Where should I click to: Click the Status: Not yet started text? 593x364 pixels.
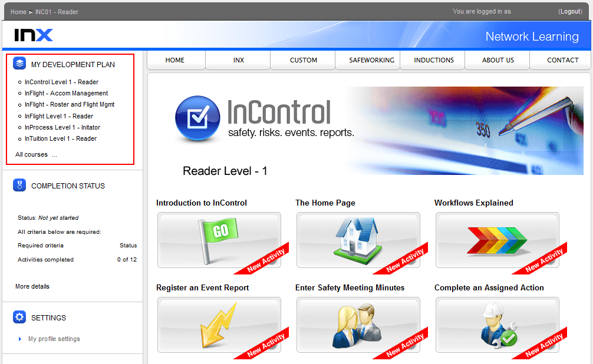tap(48, 218)
